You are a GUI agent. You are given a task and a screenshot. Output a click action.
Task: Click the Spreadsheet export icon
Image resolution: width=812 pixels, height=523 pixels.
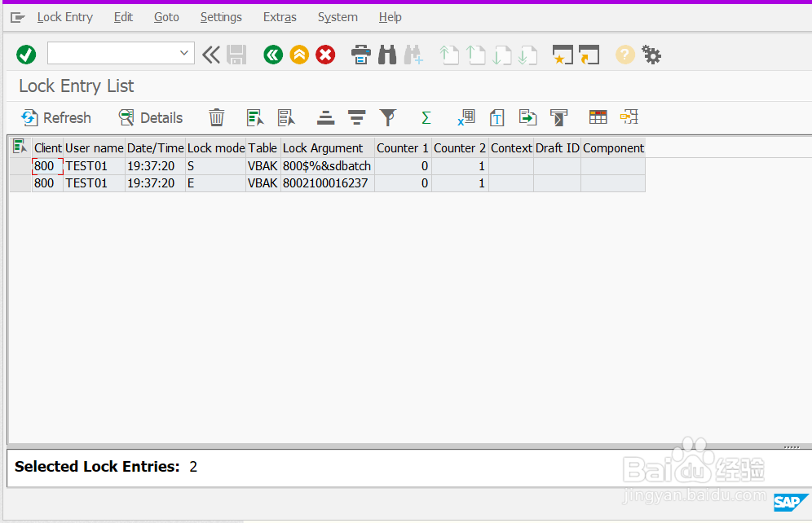click(x=466, y=117)
